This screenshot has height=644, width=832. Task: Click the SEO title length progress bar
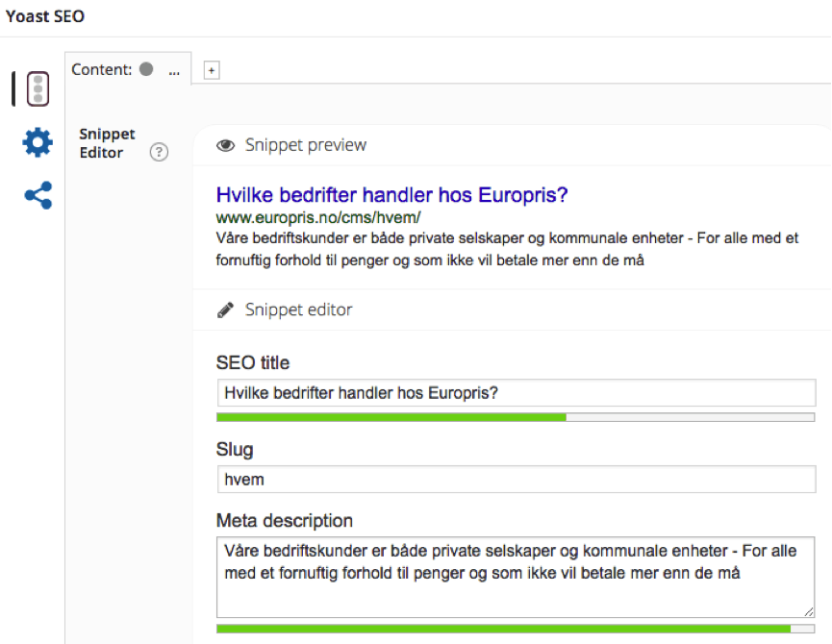point(516,417)
